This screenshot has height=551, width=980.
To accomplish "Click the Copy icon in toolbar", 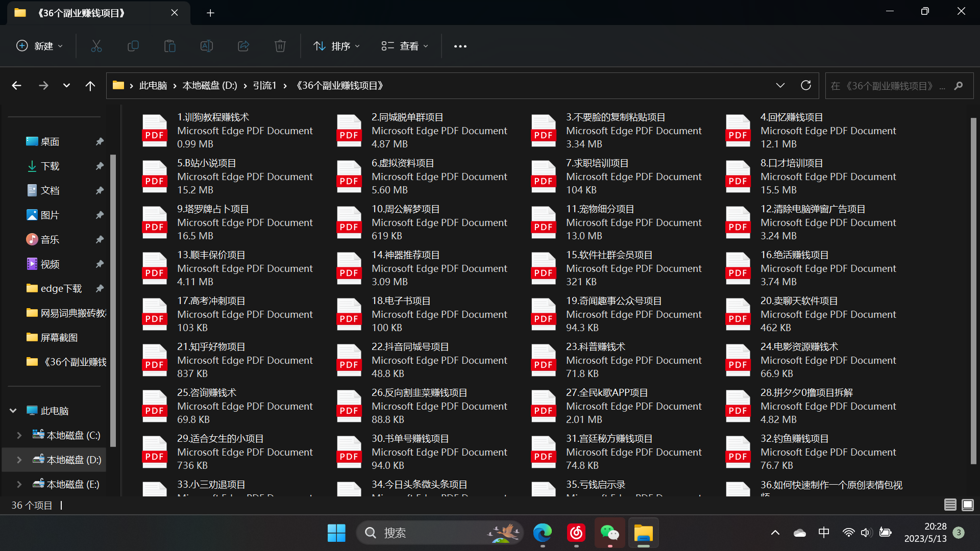I will click(x=133, y=46).
